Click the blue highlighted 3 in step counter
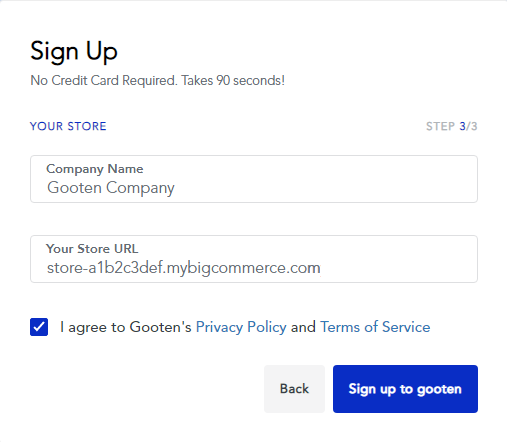 [x=463, y=126]
